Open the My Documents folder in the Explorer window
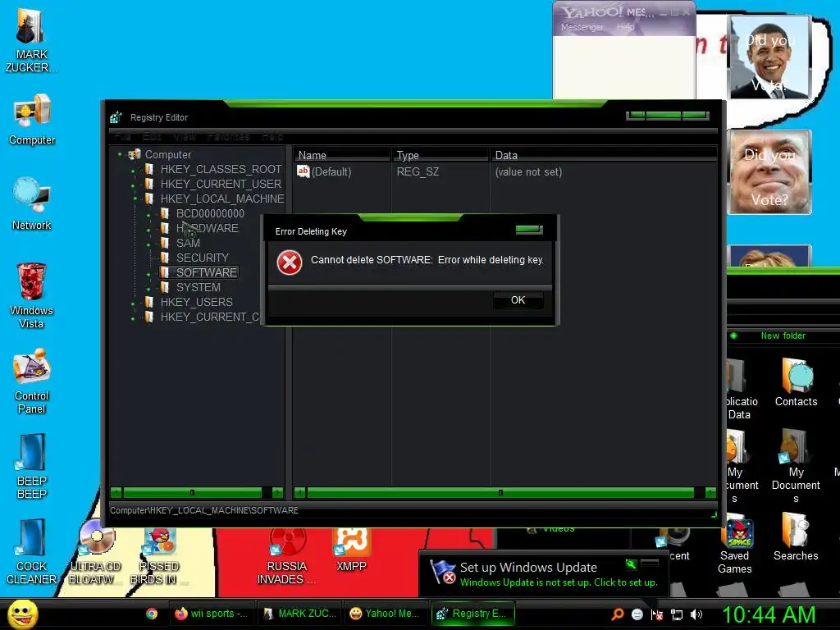The width and height of the screenshot is (840, 630). [796, 466]
